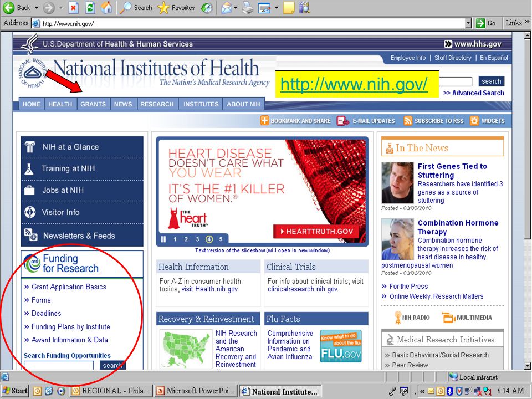The width and height of the screenshot is (532, 399).
Task: Open the browser Search magnifier
Action: (x=125, y=7)
